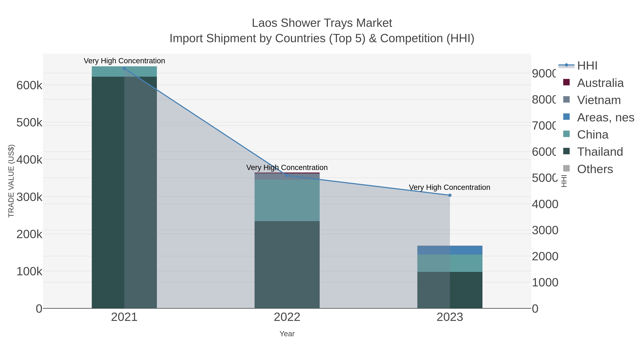This screenshot has height=362, width=644.
Task: Toggle Others series in legend
Action: point(588,169)
